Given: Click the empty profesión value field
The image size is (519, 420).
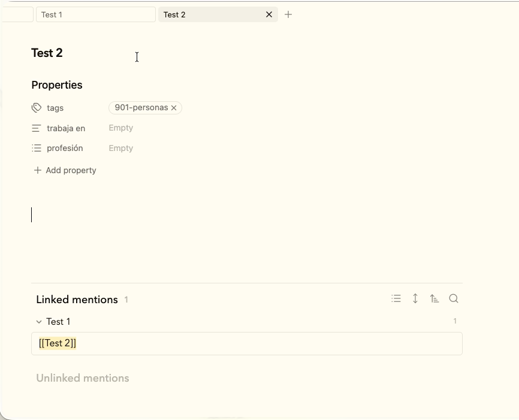Looking at the screenshot, I should (x=121, y=148).
